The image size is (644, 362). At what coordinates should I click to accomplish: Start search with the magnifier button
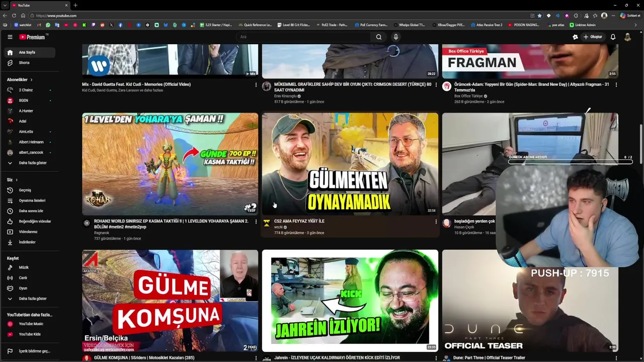379,37
